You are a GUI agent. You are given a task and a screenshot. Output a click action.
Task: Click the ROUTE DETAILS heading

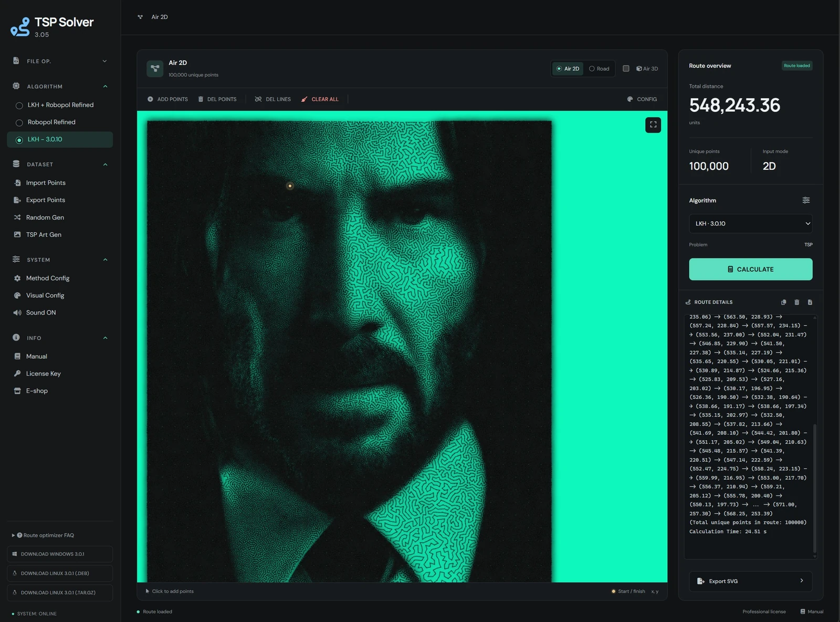(713, 302)
